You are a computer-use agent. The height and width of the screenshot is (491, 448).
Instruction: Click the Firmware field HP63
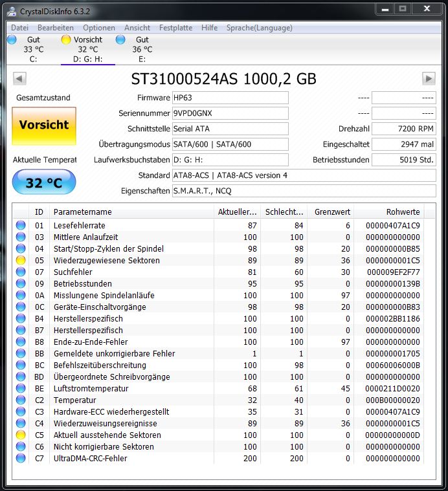point(230,98)
